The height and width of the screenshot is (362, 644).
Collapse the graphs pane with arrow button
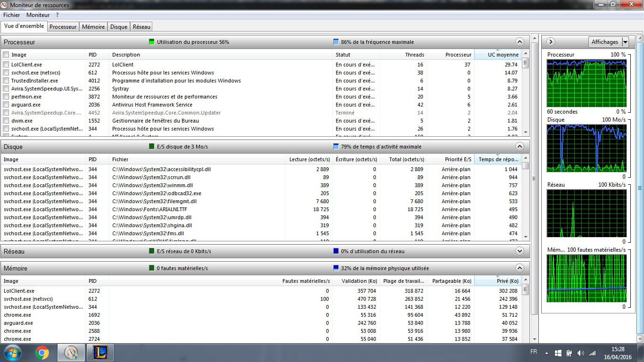click(x=551, y=42)
